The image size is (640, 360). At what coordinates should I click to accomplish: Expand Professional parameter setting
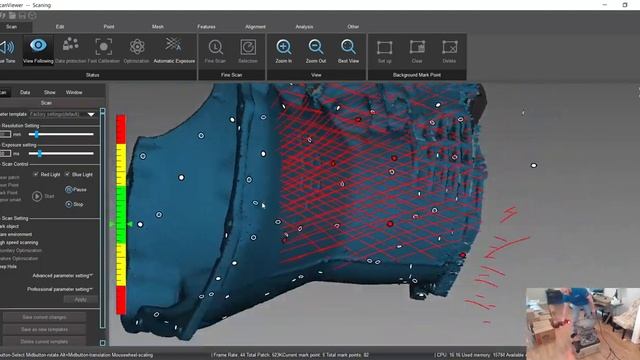[x=60, y=289]
